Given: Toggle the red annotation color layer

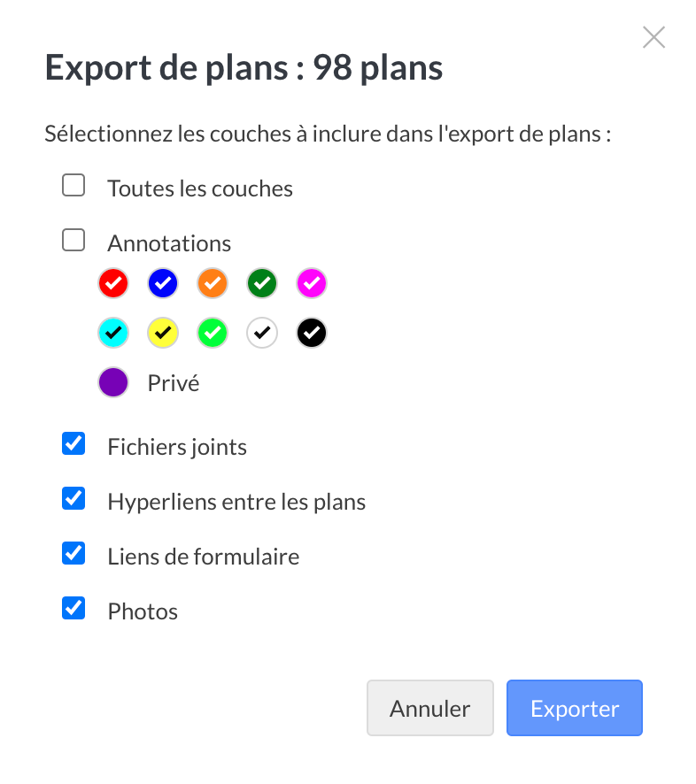Looking at the screenshot, I should 113,284.
